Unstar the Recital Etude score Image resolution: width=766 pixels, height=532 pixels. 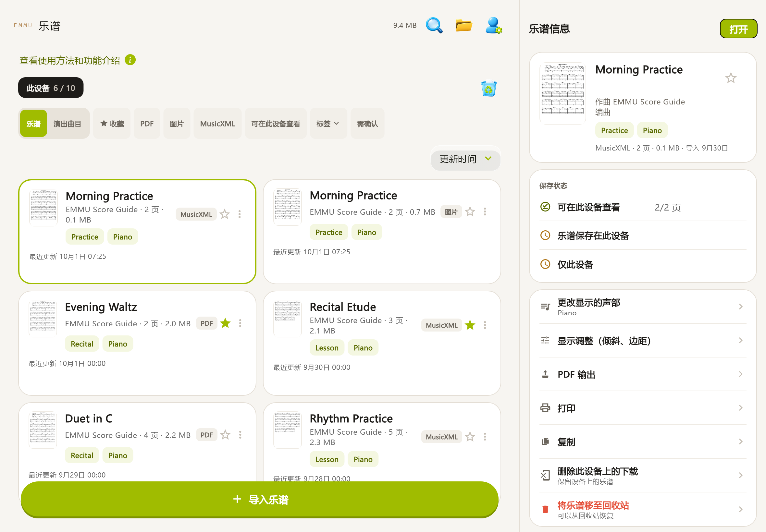[x=470, y=325]
